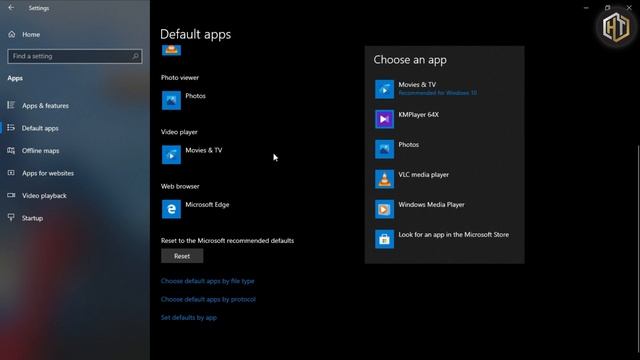Click the Microsoft Edge icon under Web browser

click(171, 209)
